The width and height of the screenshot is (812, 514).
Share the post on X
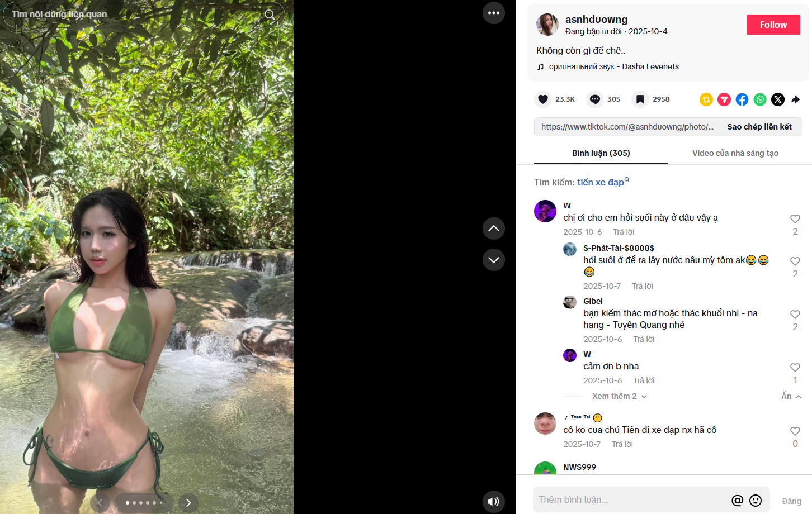point(778,99)
